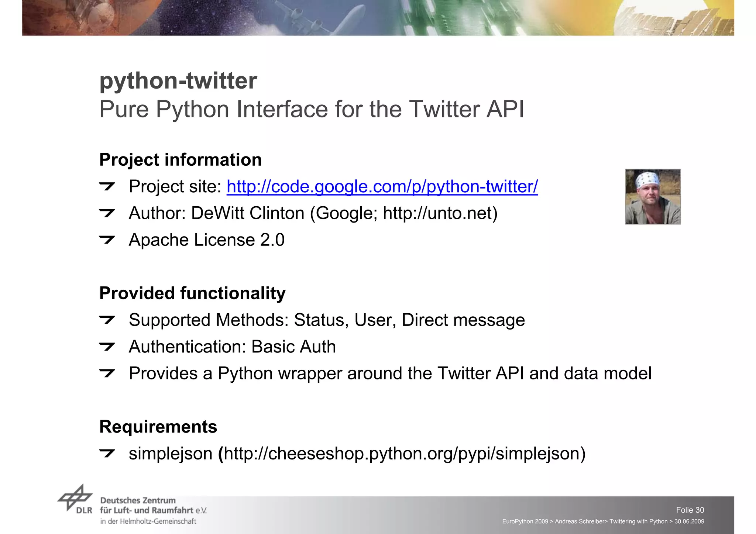Click the DLR logo emblem
756x534 pixels.
(75, 499)
